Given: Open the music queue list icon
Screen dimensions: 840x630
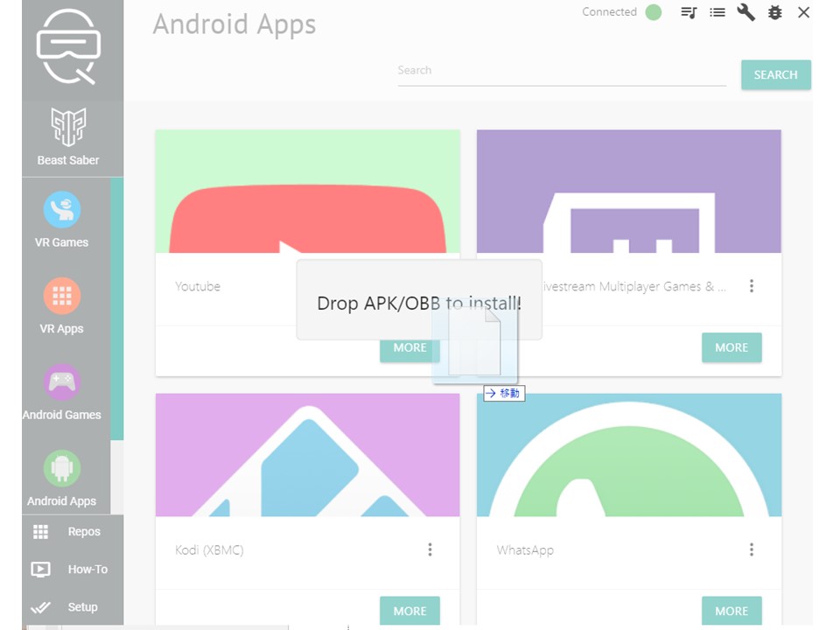Looking at the screenshot, I should tap(689, 12).
